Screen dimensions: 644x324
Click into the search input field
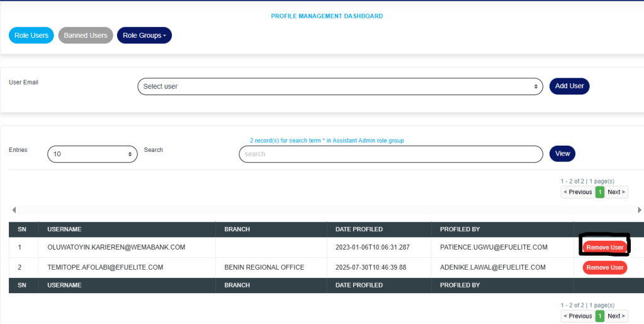(390, 154)
